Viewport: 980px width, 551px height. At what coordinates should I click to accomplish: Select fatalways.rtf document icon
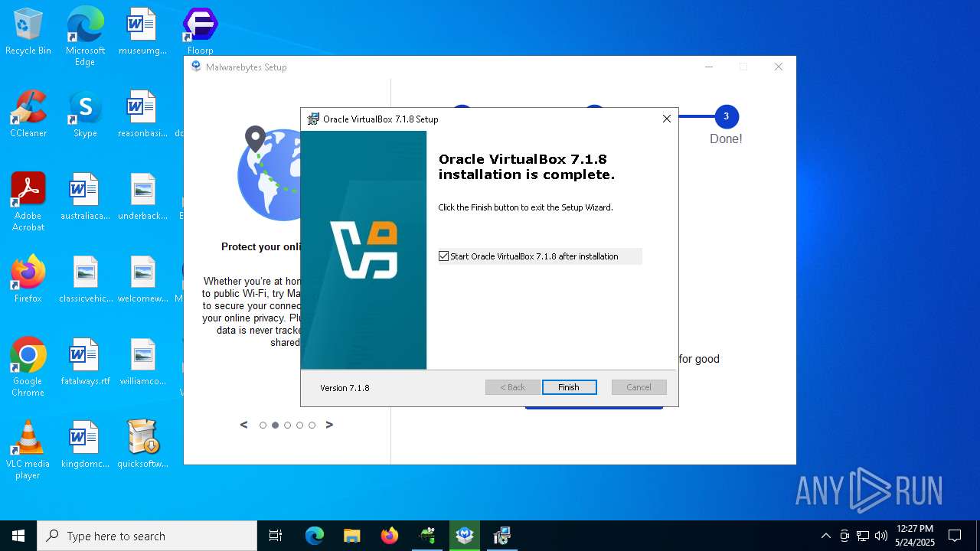[x=85, y=362]
